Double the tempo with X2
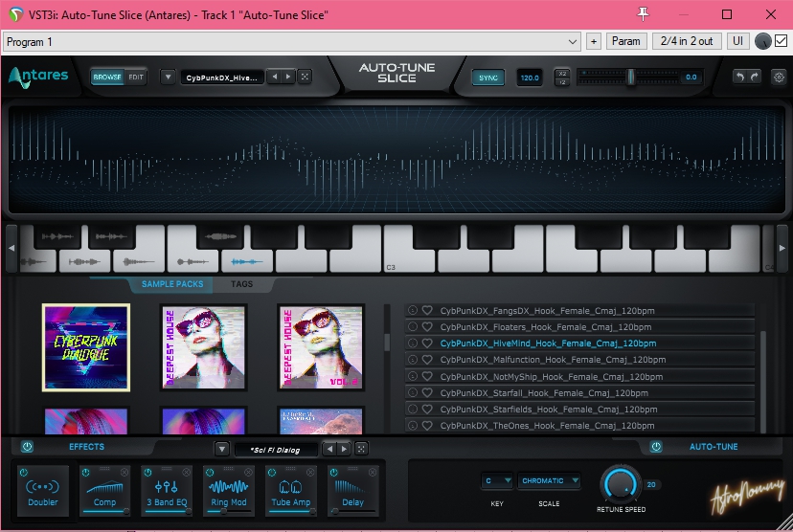793x532 pixels. pyautogui.click(x=562, y=74)
